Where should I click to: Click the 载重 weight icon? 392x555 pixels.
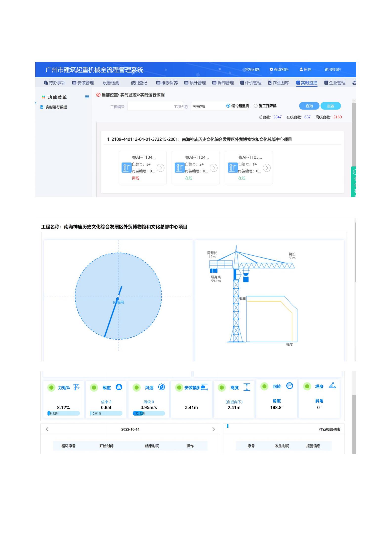click(x=119, y=387)
